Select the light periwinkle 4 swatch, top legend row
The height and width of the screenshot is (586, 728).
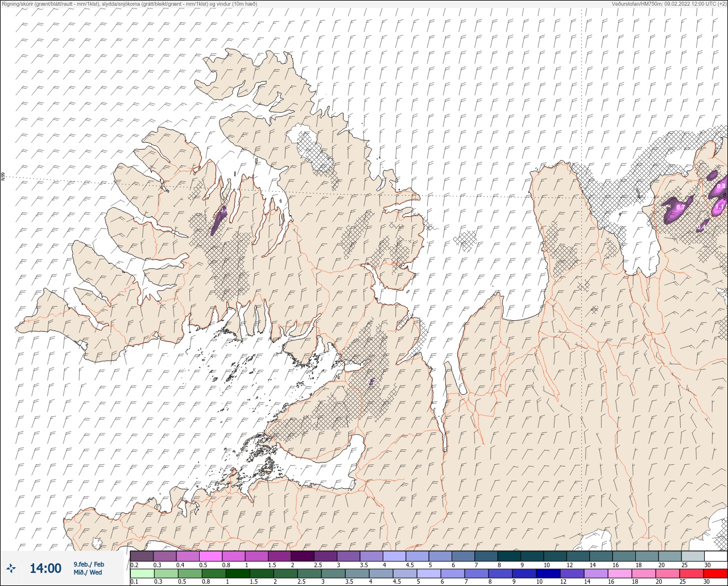(394, 556)
